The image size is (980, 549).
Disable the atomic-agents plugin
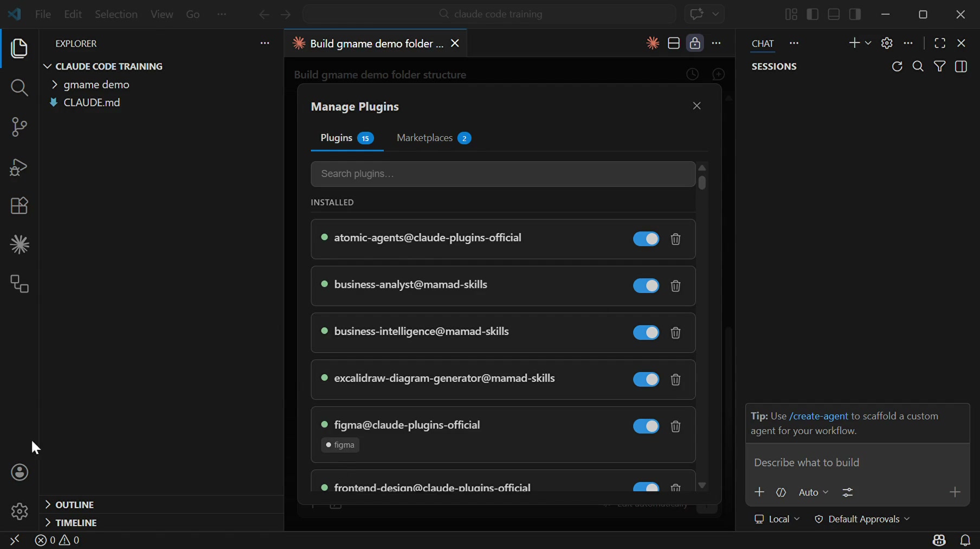pos(646,239)
